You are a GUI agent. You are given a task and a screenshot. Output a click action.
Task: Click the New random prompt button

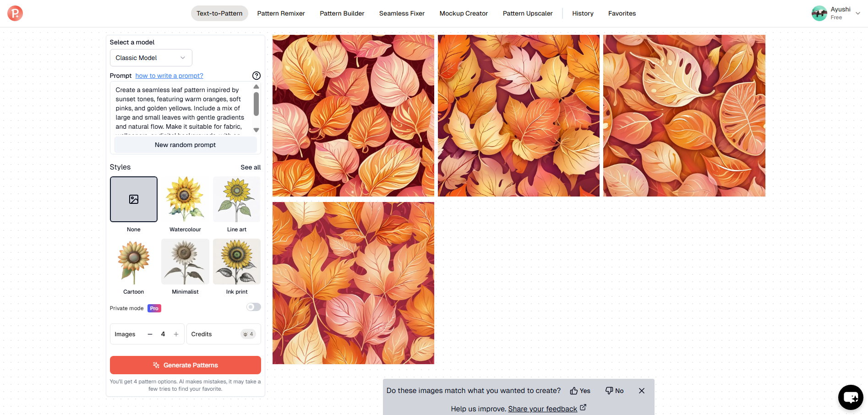pos(186,145)
